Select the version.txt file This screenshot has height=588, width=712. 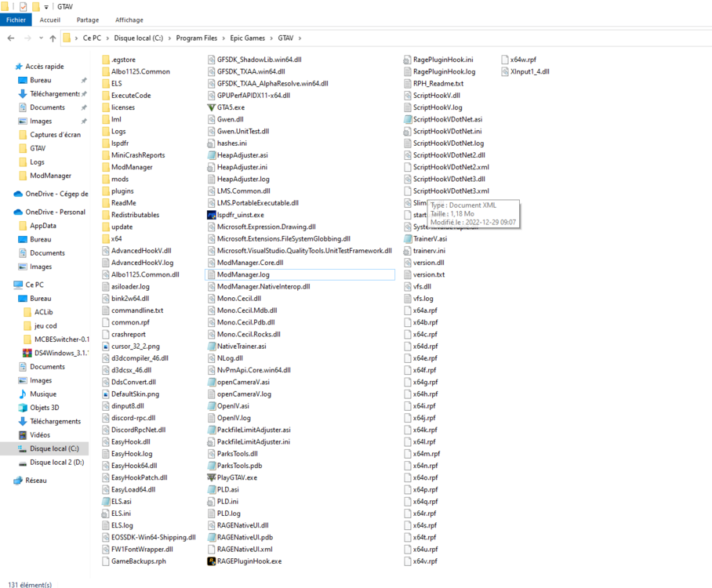coord(424,274)
